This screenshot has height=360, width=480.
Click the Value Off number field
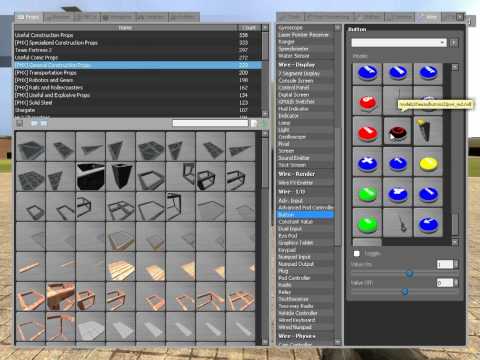[x=445, y=283]
